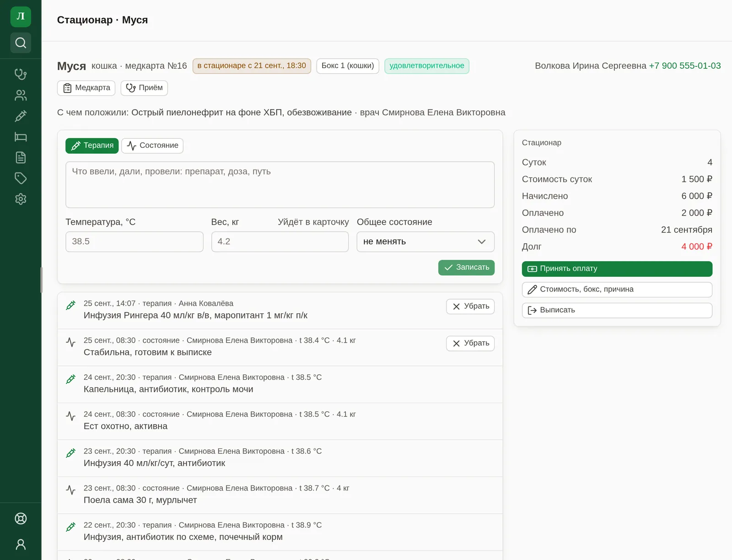Screen dimensions: 732x560
Task: Select the Терапия tab
Action: pos(92,145)
